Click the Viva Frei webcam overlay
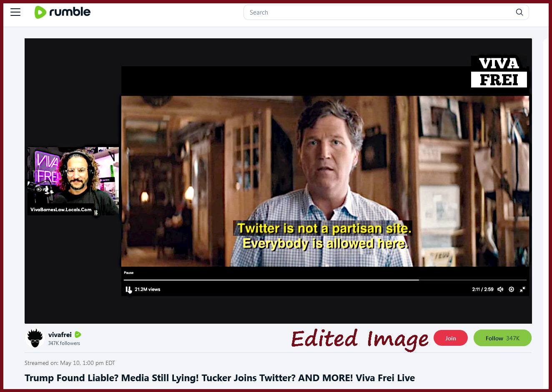552x392 pixels. coord(73,180)
